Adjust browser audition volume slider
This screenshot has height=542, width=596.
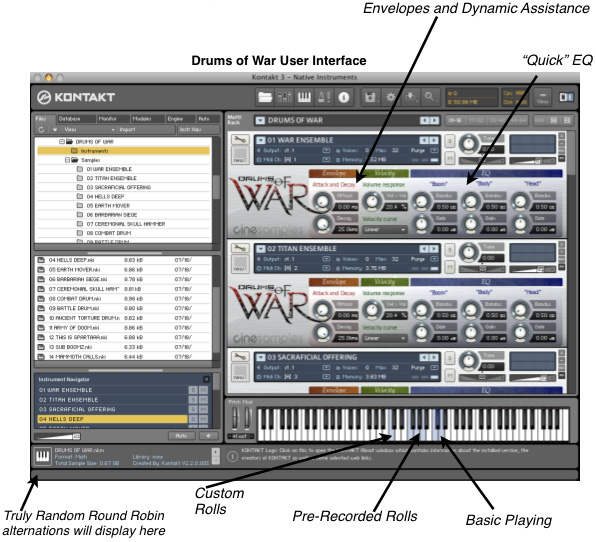point(57,436)
